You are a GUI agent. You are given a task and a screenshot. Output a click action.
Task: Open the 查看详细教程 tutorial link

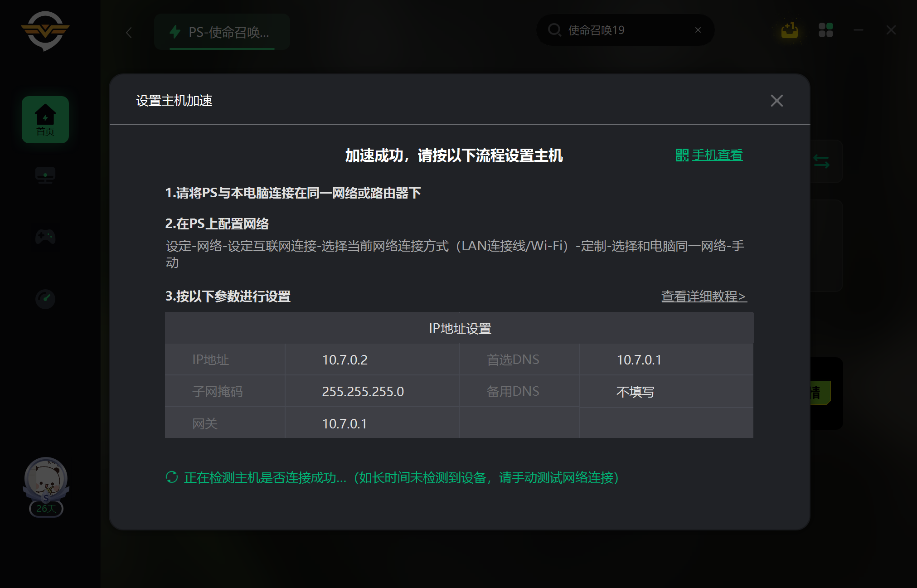704,296
